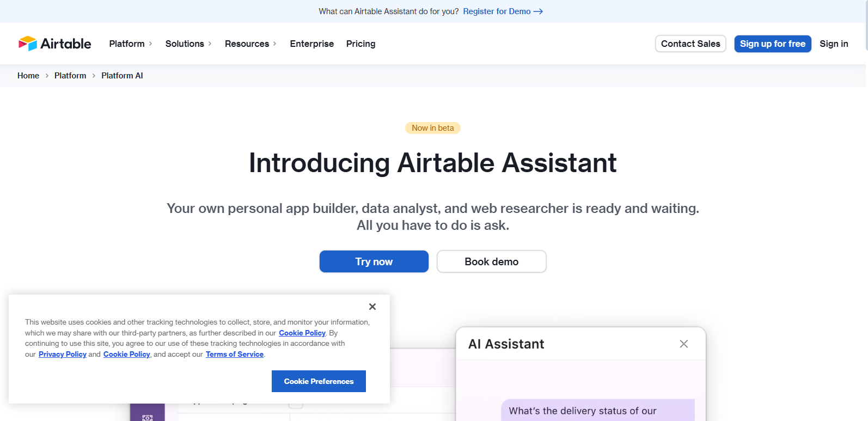Click the Now in beta badge
868x421 pixels.
pos(433,128)
